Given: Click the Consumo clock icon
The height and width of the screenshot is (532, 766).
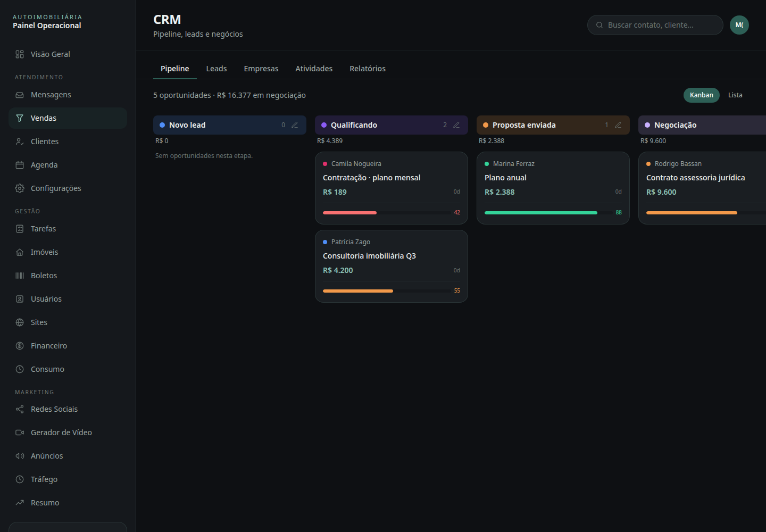Looking at the screenshot, I should coord(20,369).
